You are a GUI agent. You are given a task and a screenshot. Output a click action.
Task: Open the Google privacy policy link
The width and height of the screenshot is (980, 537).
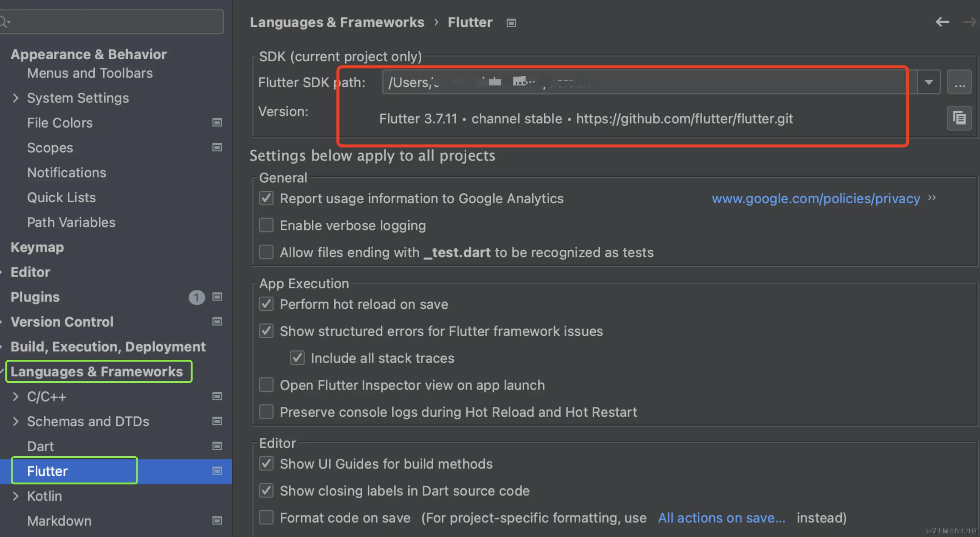coord(816,199)
